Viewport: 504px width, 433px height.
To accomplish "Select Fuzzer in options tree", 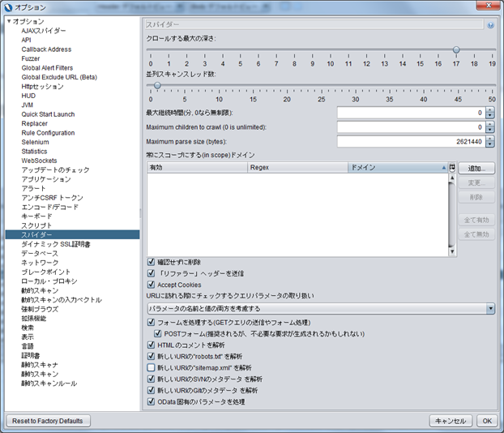I will [x=31, y=58].
